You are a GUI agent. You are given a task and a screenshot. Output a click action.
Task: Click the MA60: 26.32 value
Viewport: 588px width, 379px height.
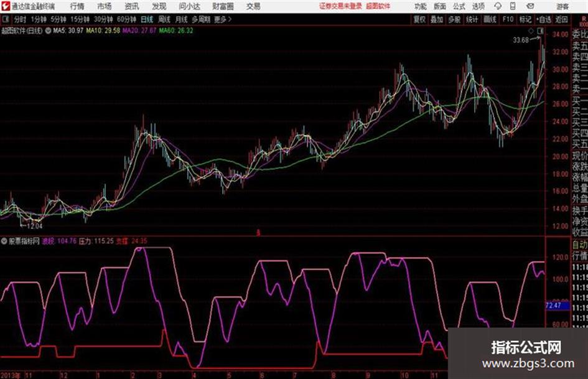coord(176,30)
